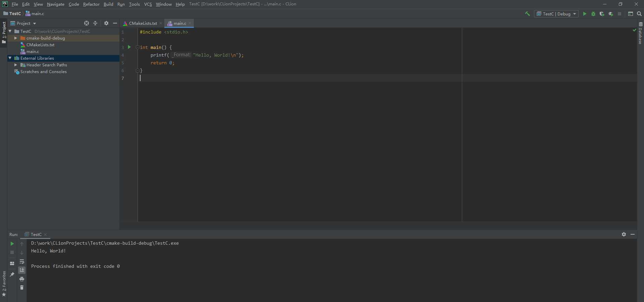This screenshot has height=302, width=644.
Task: Select the cmake-build-debug folder
Action: tap(46, 38)
